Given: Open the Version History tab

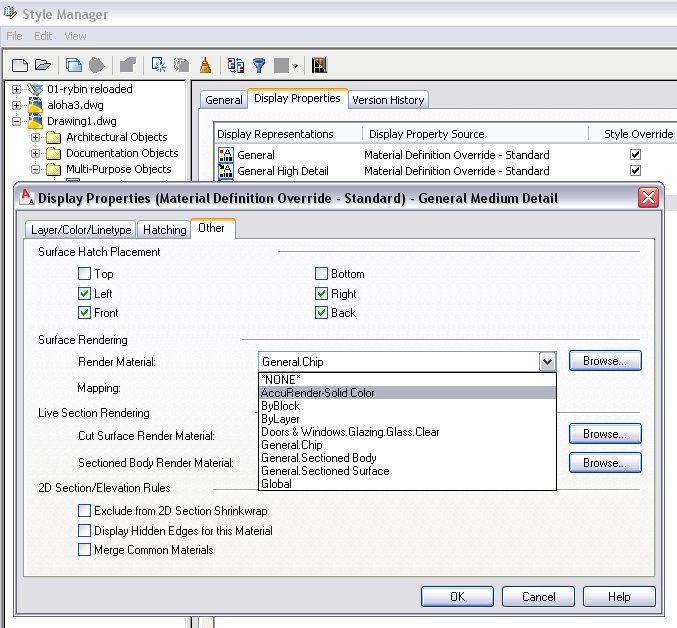Looking at the screenshot, I should point(388,100).
